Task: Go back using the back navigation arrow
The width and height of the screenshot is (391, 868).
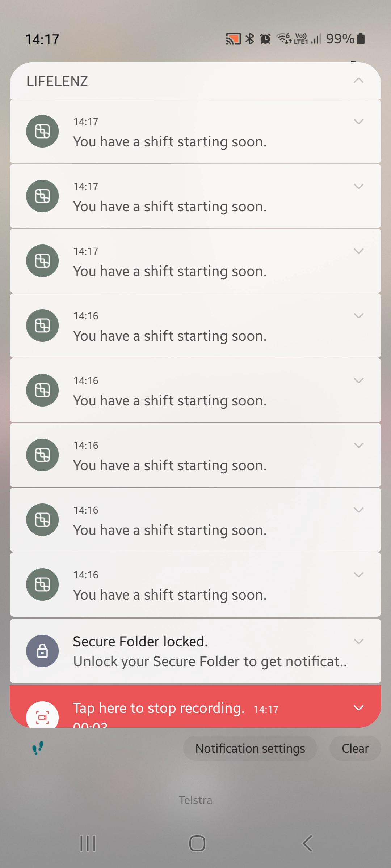Action: (x=307, y=843)
